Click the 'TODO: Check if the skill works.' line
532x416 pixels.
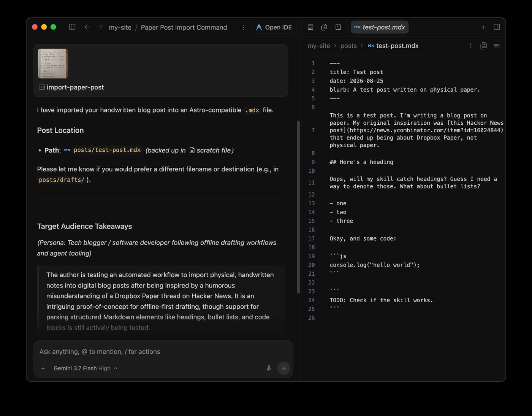click(x=381, y=300)
